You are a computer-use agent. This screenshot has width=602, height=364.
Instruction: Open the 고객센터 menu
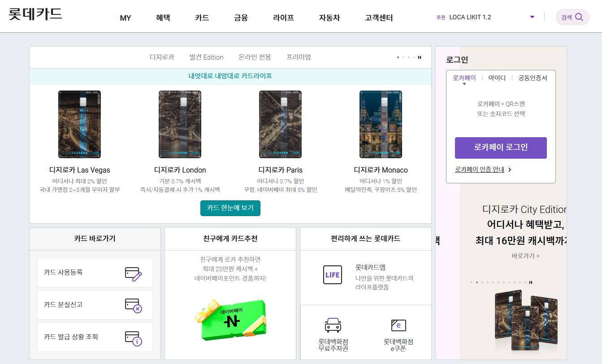pyautogui.click(x=379, y=18)
